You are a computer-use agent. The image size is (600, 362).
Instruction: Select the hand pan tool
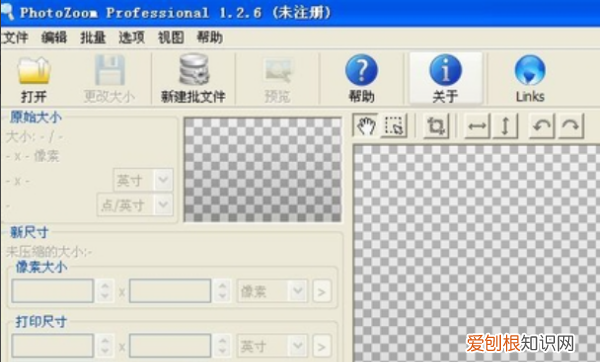(x=366, y=126)
